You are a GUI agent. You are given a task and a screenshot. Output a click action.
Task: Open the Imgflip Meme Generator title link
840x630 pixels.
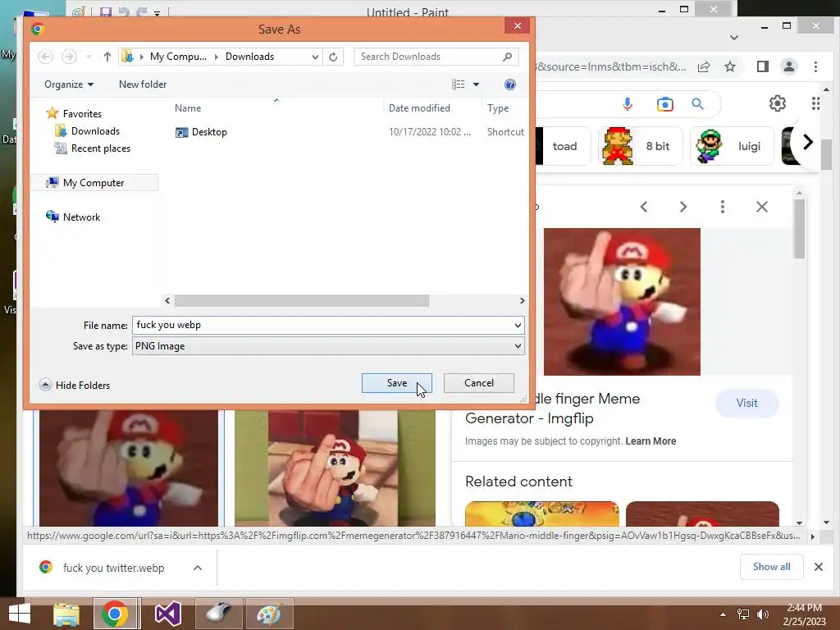click(x=552, y=409)
